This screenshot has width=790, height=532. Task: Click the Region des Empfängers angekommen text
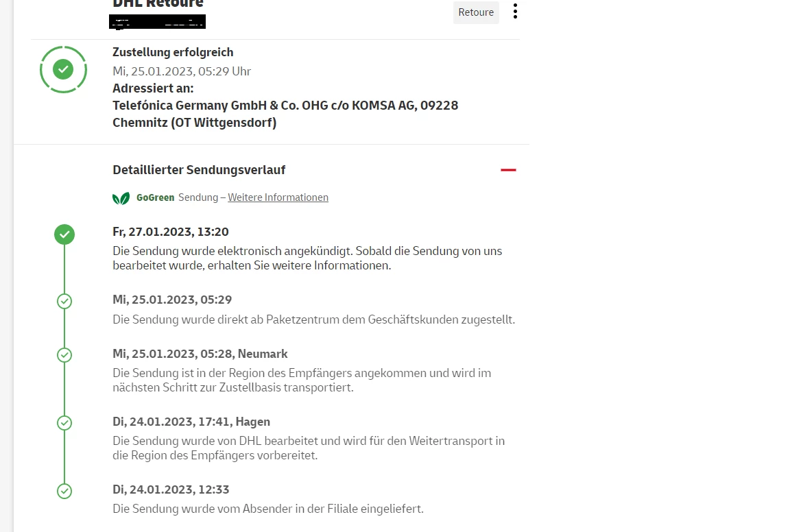point(302,380)
